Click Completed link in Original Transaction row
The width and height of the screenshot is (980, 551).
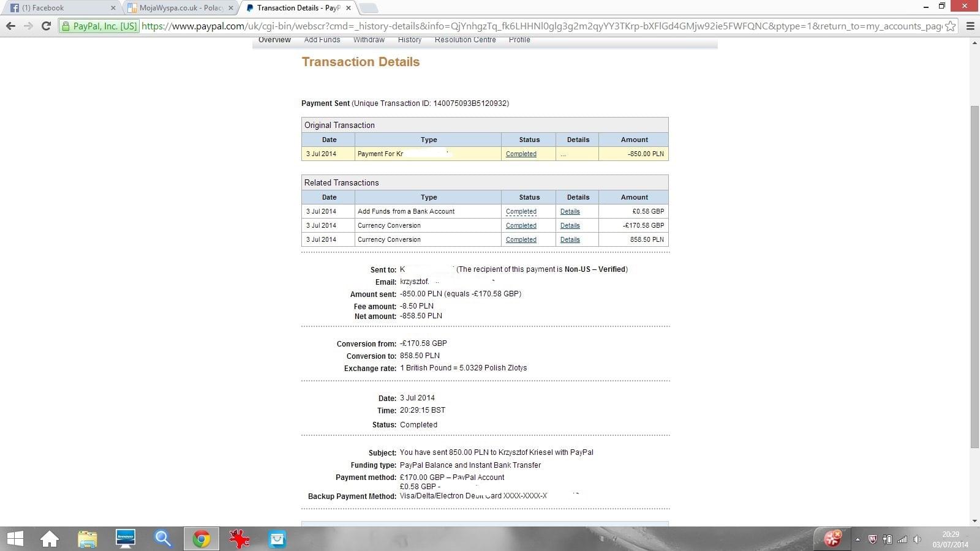point(521,154)
